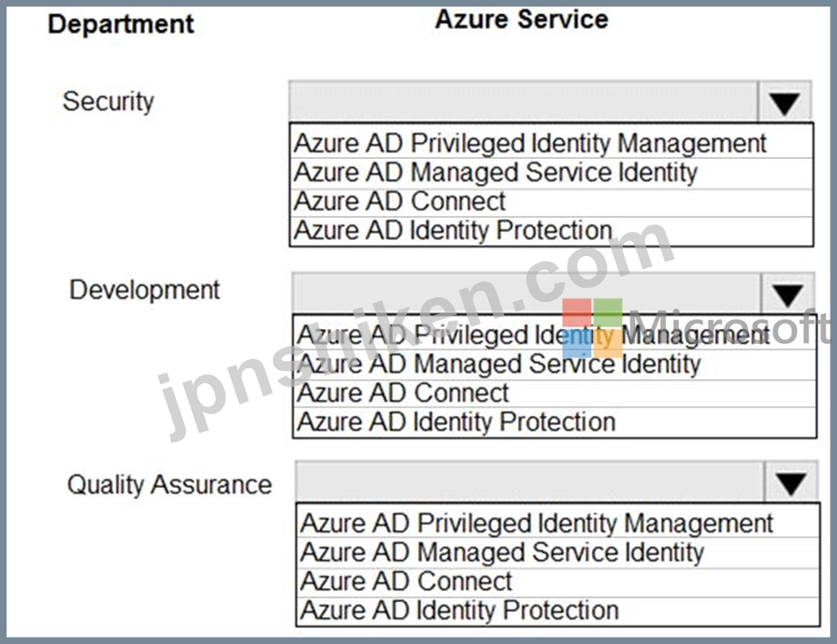Choose Azure AD Connect under Quality Assurance

pyautogui.click(x=557, y=582)
